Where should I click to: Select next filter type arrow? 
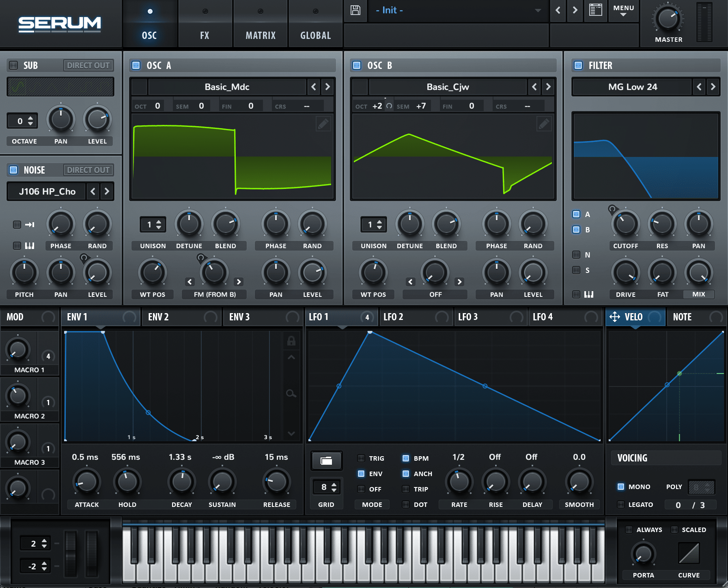pyautogui.click(x=713, y=86)
